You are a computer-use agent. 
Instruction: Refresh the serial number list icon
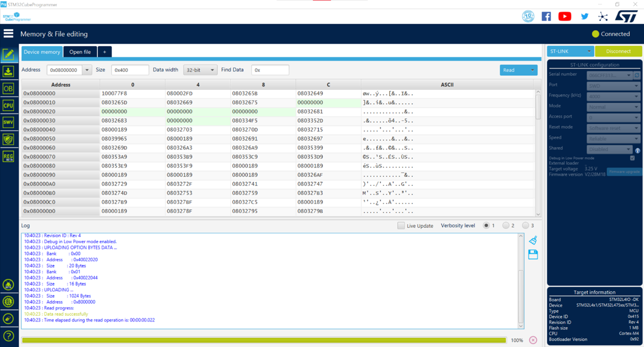click(x=637, y=76)
